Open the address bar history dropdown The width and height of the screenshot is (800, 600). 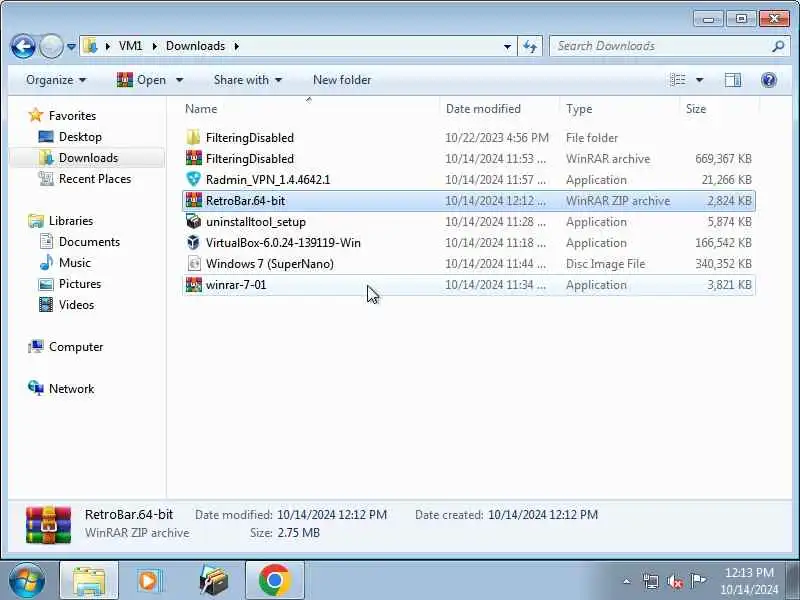[x=507, y=47]
